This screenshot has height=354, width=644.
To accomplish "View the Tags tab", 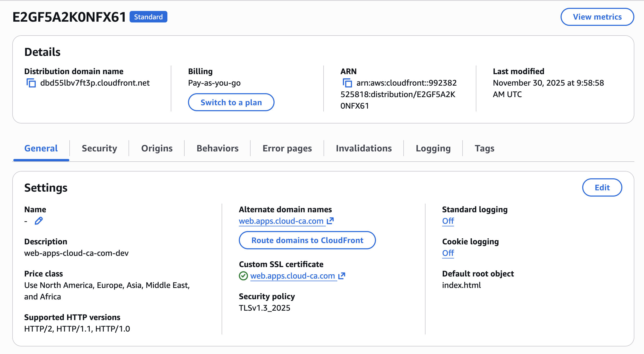I will (484, 148).
